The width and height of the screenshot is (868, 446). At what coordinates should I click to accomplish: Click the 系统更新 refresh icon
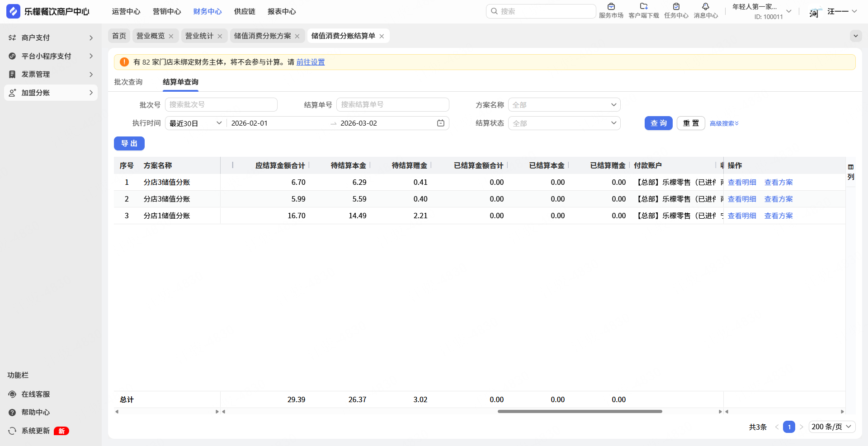[x=12, y=431]
